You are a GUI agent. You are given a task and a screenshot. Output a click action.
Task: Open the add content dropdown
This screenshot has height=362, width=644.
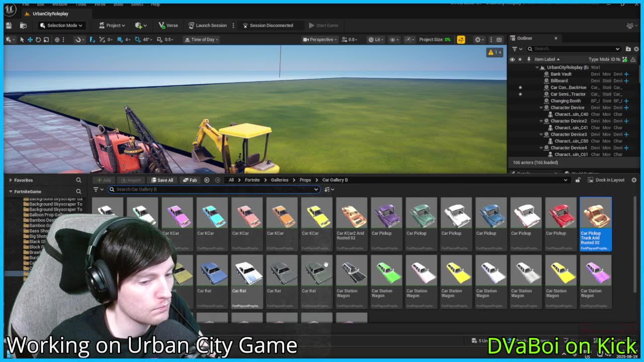[141, 25]
